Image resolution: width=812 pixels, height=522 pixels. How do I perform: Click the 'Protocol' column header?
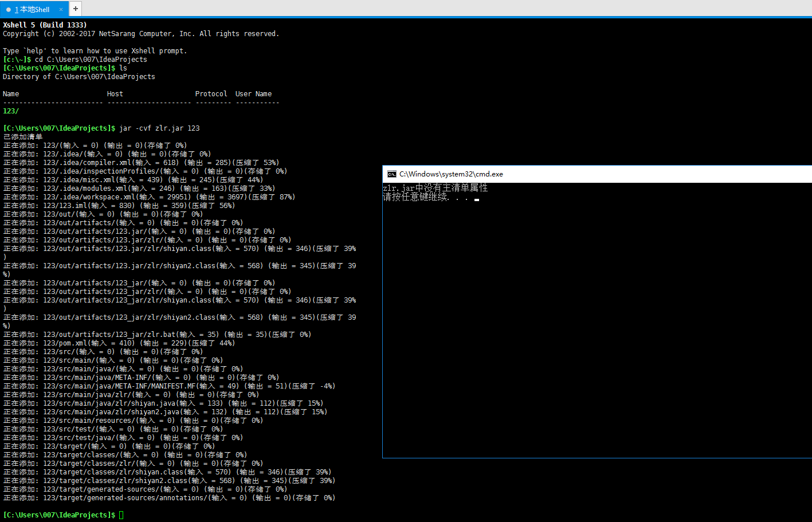click(x=211, y=94)
